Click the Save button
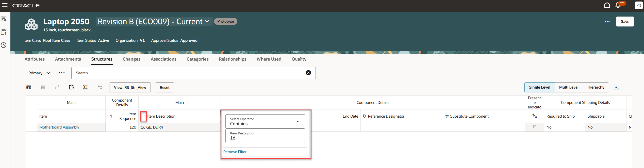The image size is (644, 168). tap(625, 21)
